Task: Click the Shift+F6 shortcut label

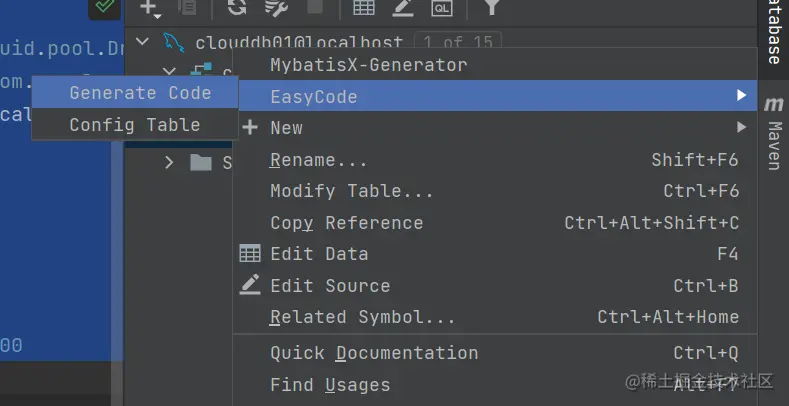Action: point(695,160)
